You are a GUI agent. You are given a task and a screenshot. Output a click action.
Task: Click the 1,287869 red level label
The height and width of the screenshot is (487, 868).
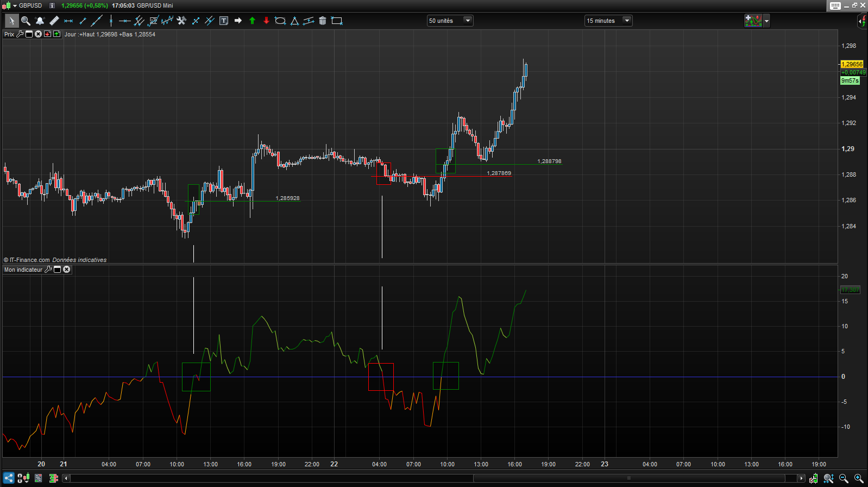coord(499,173)
